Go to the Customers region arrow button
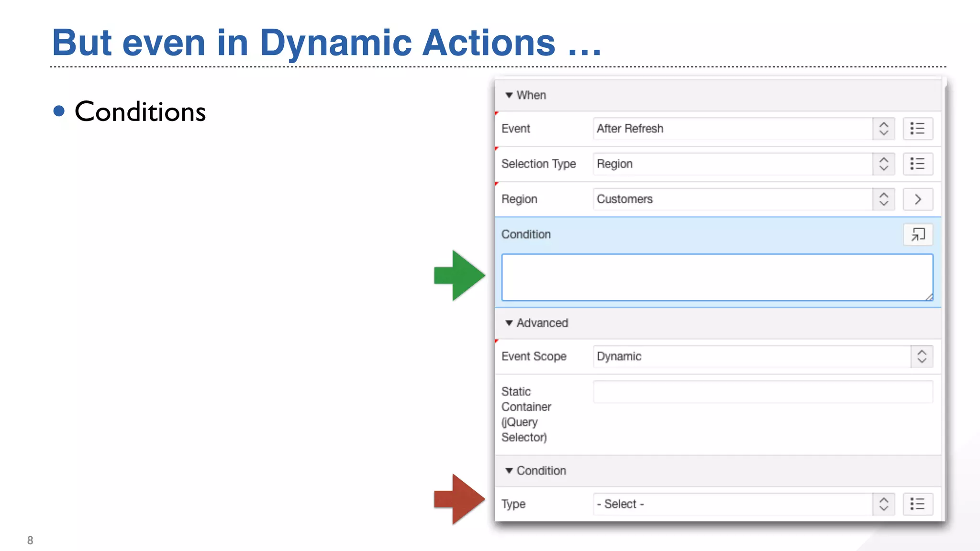Screen dimensions: 980x551 click(918, 199)
